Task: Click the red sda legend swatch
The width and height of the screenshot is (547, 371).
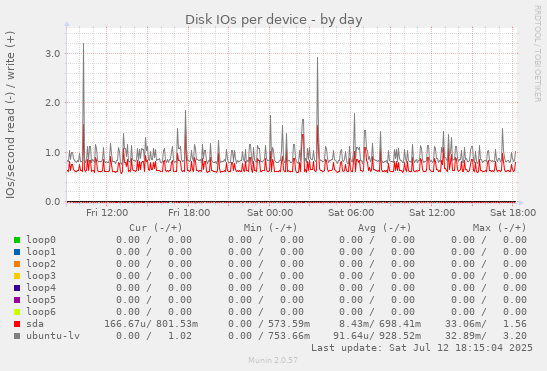Action: coord(17,324)
